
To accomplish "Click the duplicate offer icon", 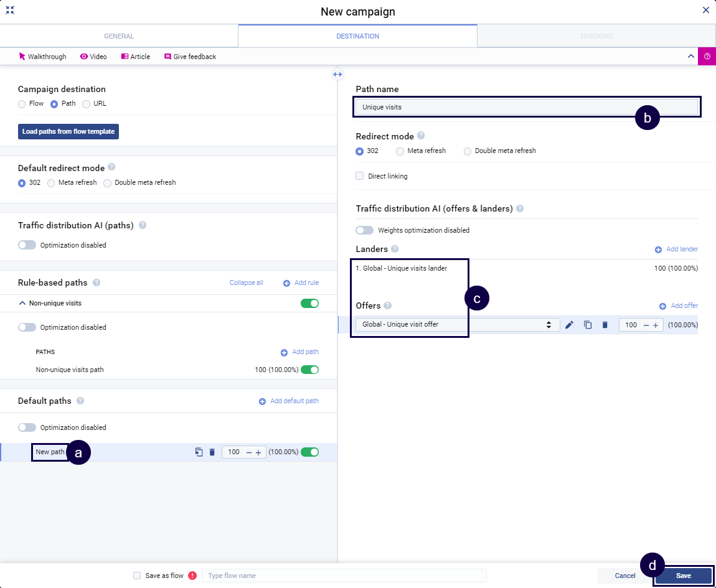I will click(x=587, y=325).
